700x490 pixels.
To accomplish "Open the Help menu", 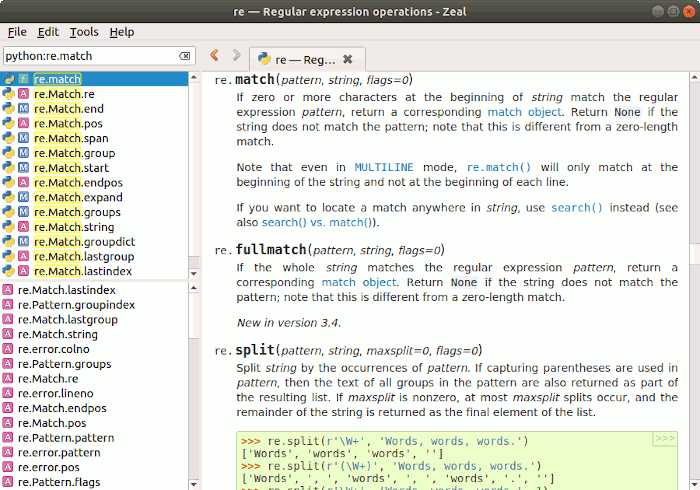I will [x=122, y=32].
